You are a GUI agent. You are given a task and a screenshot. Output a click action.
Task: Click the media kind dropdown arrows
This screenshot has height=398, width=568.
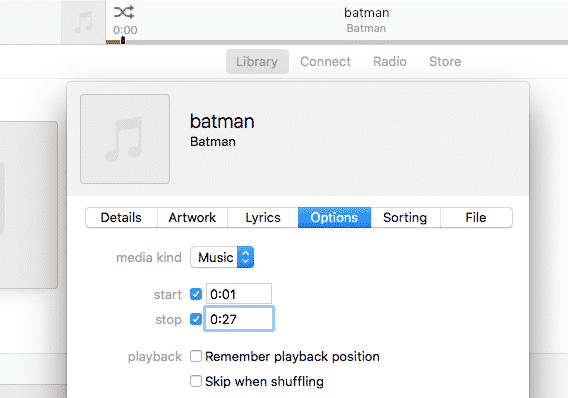[x=246, y=257]
